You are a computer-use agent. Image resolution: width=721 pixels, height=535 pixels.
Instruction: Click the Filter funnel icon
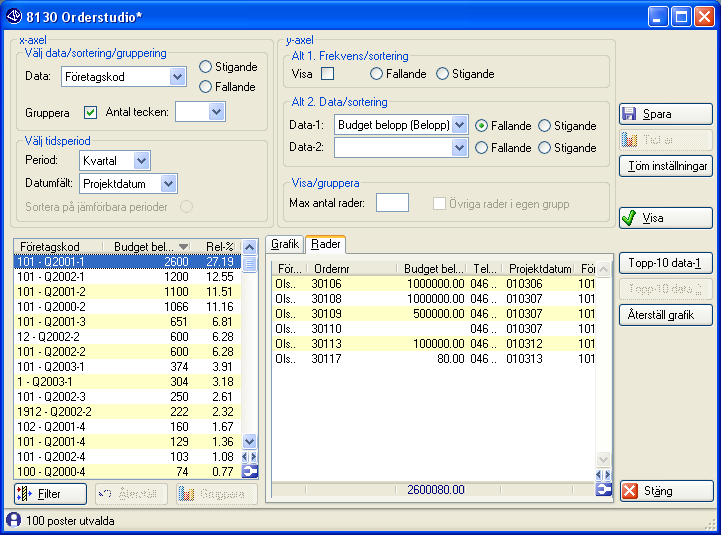(x=24, y=494)
